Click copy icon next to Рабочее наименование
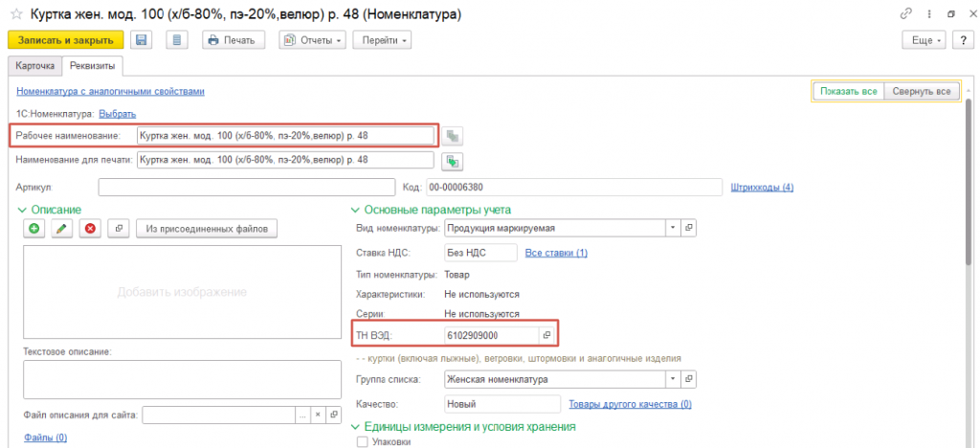 click(x=454, y=135)
